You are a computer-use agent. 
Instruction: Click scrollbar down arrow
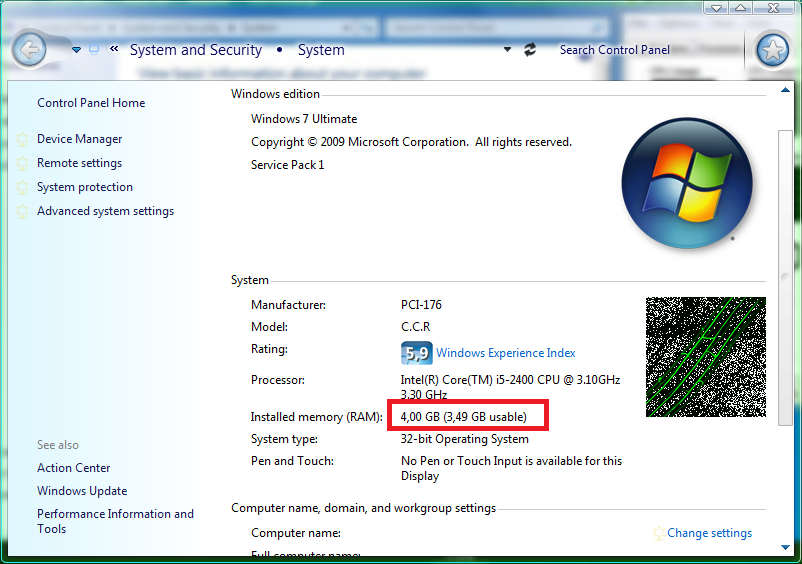point(785,547)
